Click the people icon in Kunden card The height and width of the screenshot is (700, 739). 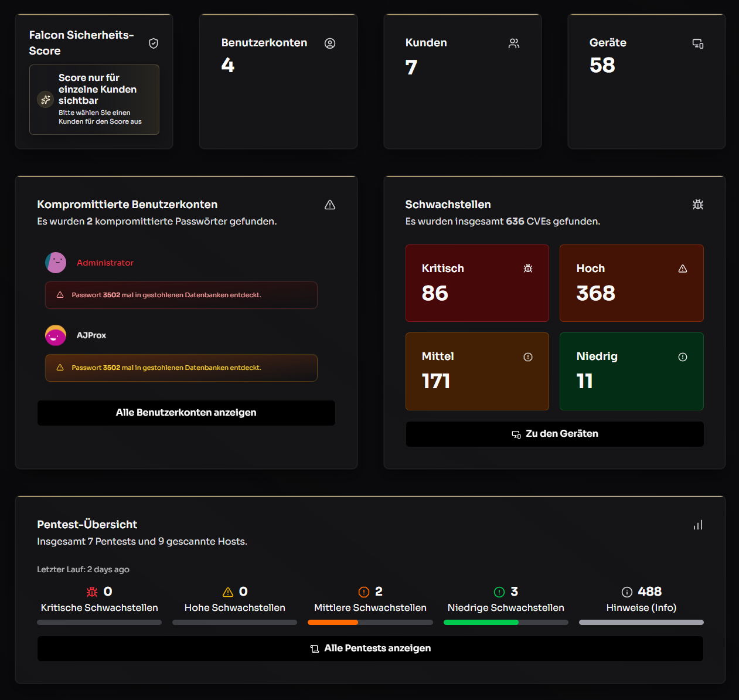(x=514, y=43)
